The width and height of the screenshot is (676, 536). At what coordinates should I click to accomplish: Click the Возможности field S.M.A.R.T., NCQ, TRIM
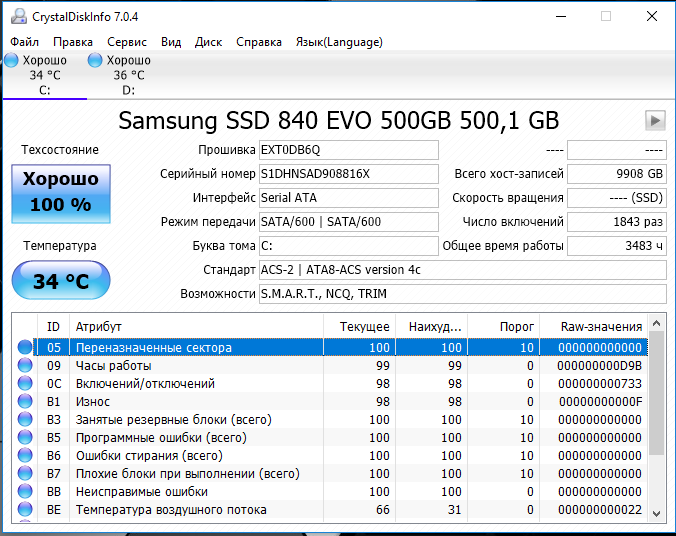[463, 294]
